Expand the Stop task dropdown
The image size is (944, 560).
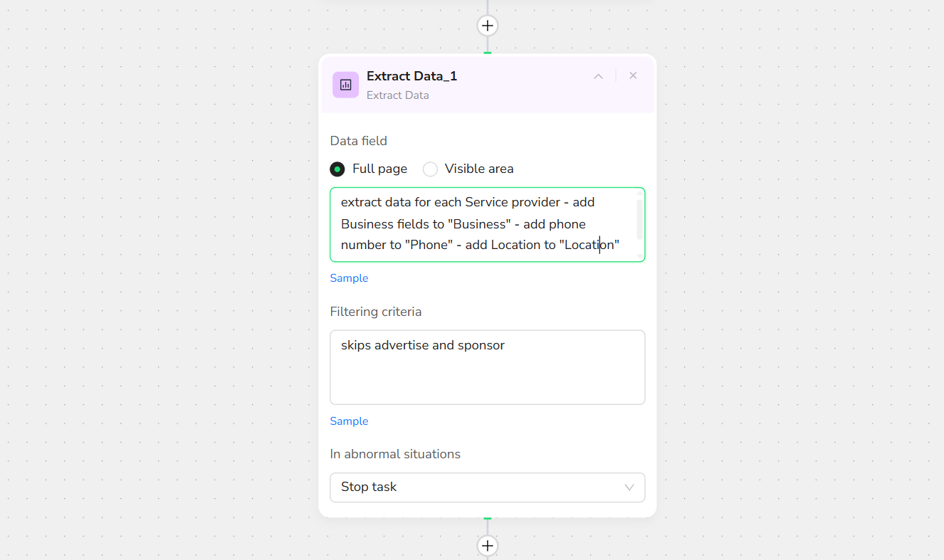(487, 487)
